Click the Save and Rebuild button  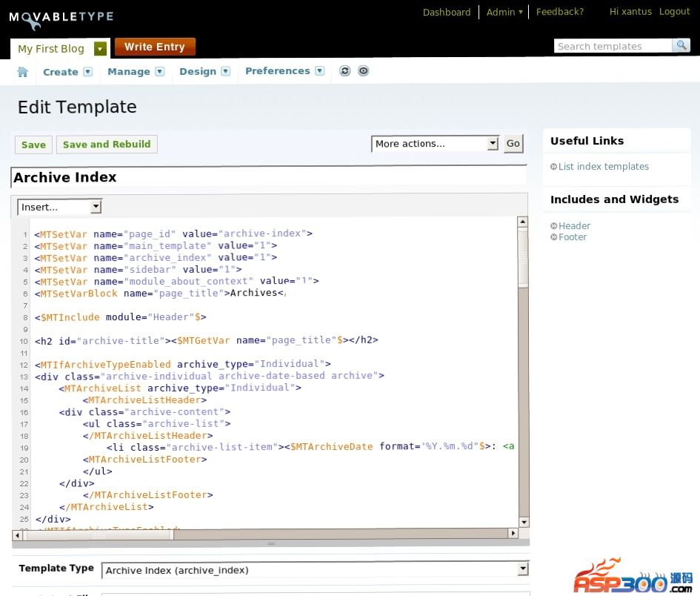click(107, 145)
